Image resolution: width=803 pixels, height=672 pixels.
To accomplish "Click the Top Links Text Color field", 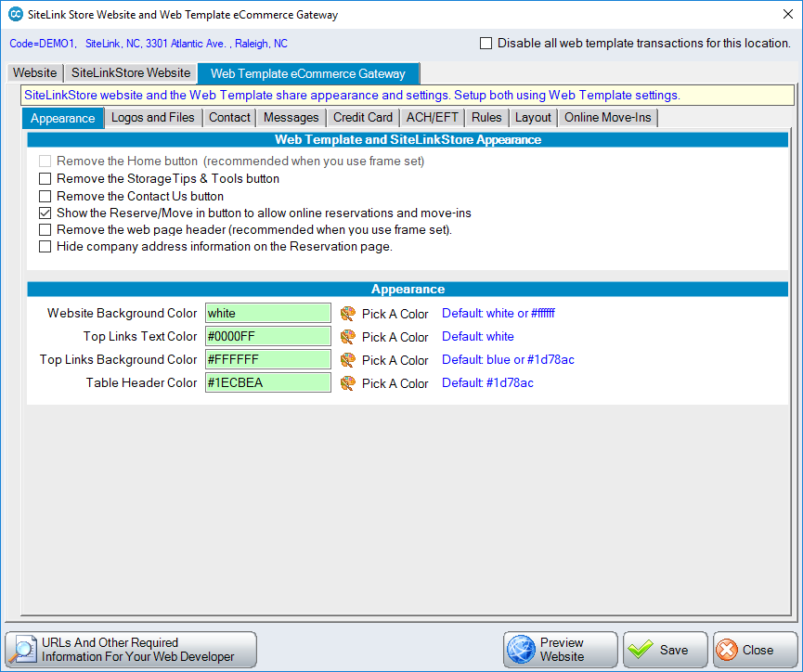I will (268, 337).
